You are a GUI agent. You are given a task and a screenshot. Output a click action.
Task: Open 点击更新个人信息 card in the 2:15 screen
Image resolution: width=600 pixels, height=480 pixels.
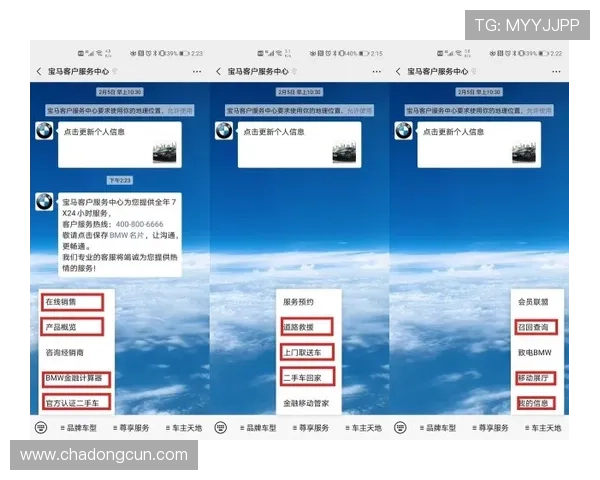(299, 145)
